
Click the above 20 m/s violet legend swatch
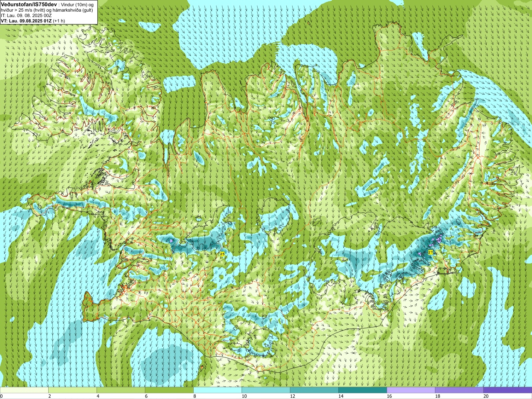tap(507, 390)
